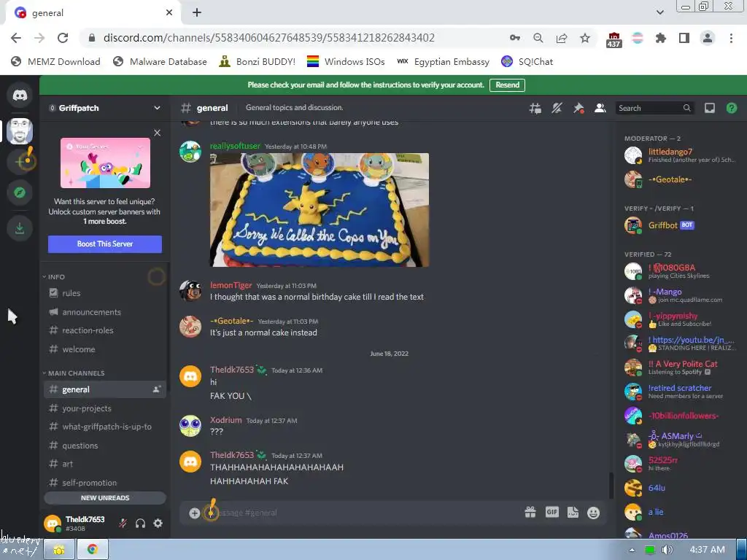Expand the Griffpatch server dropdown menu
Image resolution: width=747 pixels, height=560 pixels.
(x=157, y=108)
